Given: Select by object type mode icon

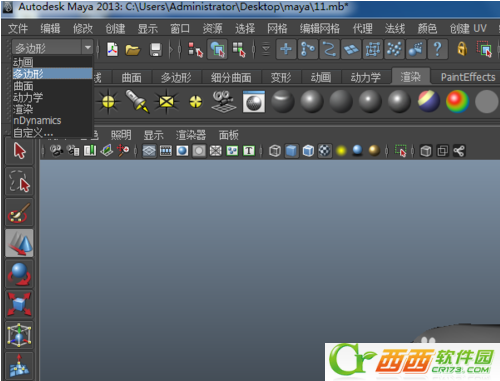Looking at the screenshot, I should 217,49.
